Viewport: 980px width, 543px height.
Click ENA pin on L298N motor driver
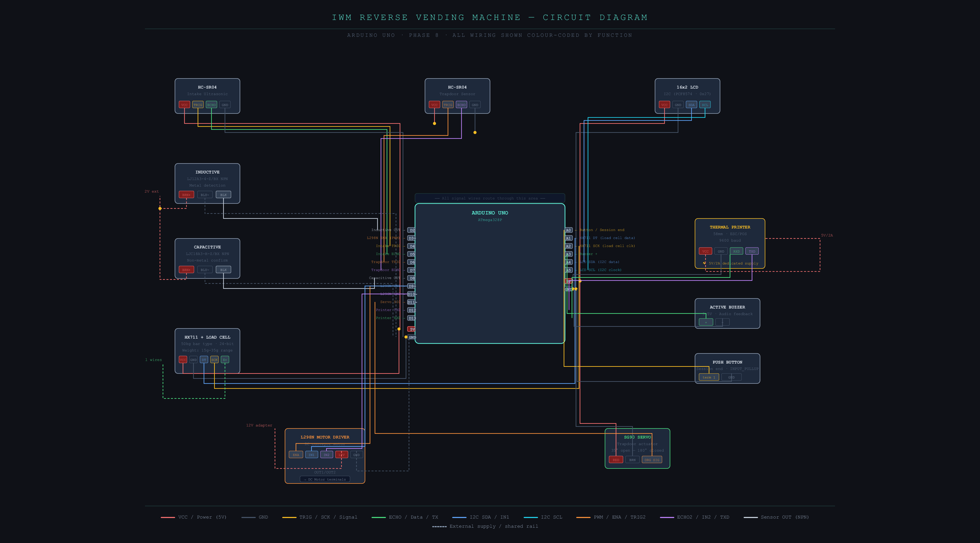(x=296, y=454)
